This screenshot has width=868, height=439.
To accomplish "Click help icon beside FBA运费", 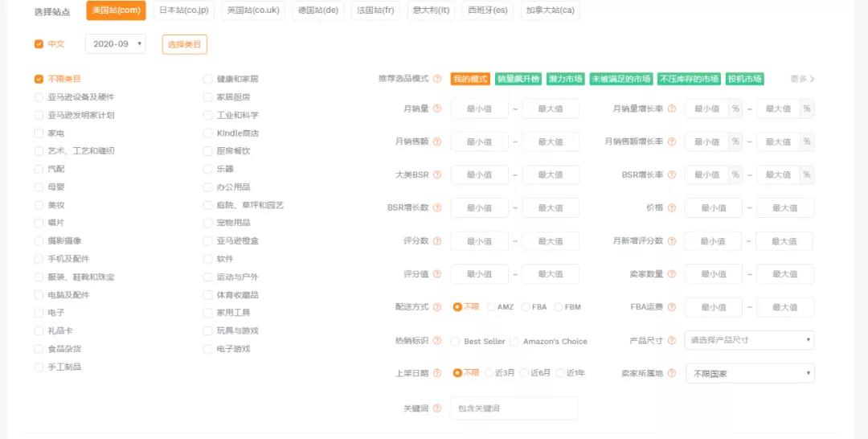I will pos(671,306).
